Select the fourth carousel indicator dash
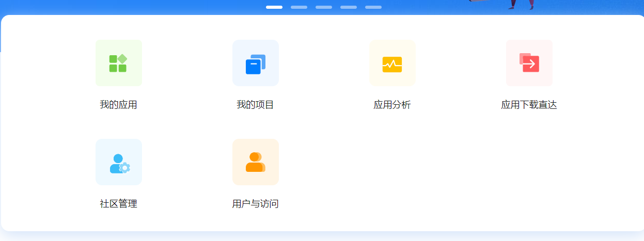Image resolution: width=644 pixels, height=241 pixels. tap(349, 7)
